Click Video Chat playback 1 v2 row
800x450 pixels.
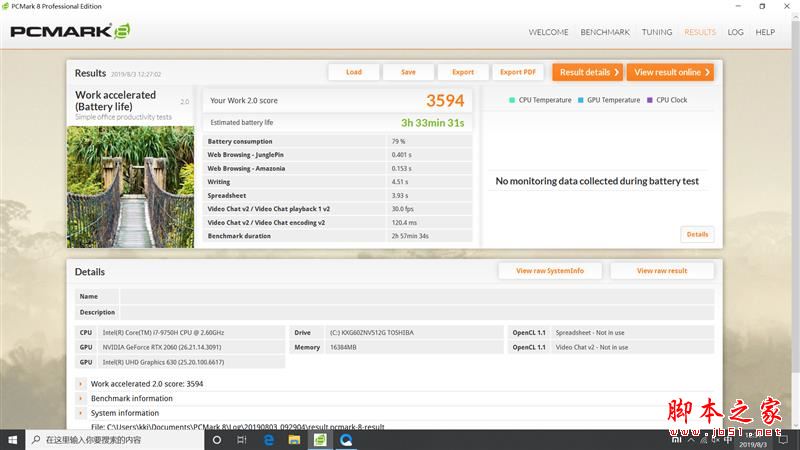click(337, 209)
